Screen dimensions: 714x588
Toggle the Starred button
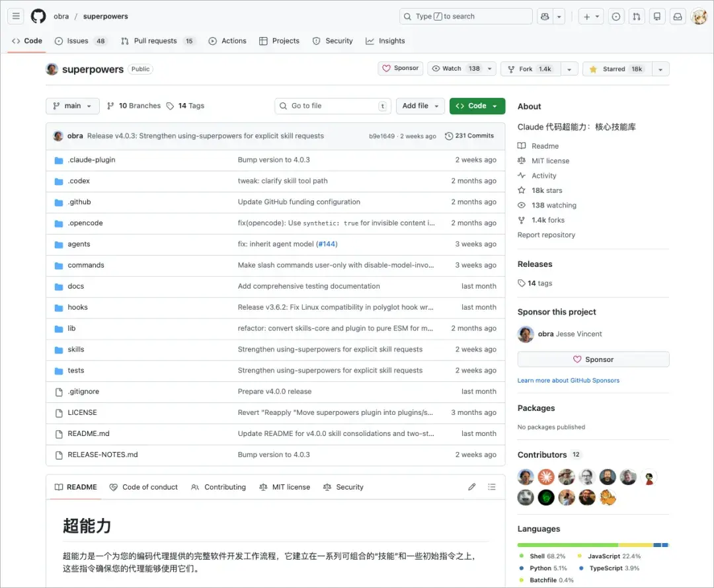tap(616, 69)
